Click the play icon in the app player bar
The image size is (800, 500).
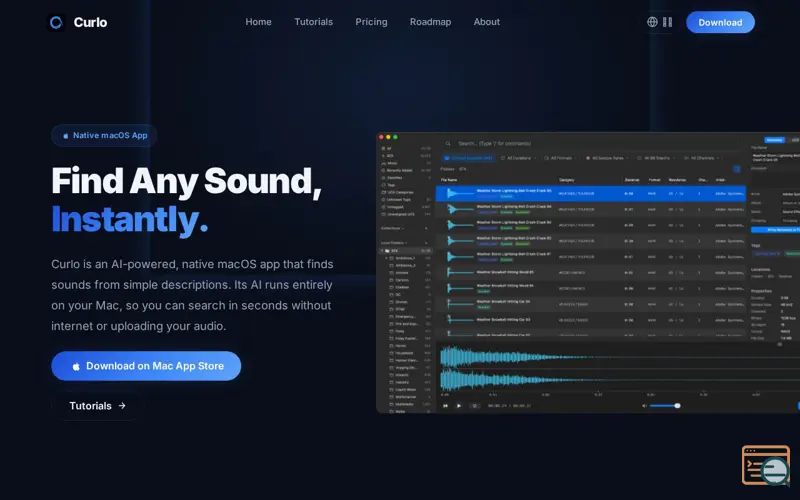tap(459, 406)
